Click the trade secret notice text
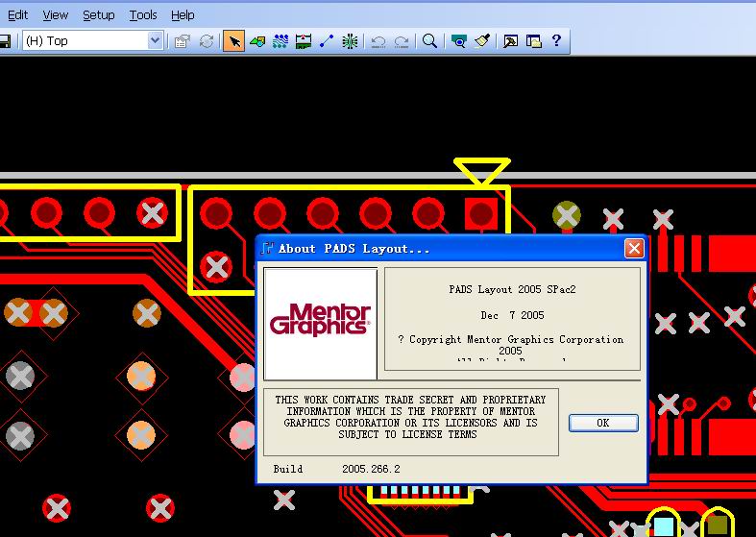Screen dimensions: 756x537 (411, 417)
